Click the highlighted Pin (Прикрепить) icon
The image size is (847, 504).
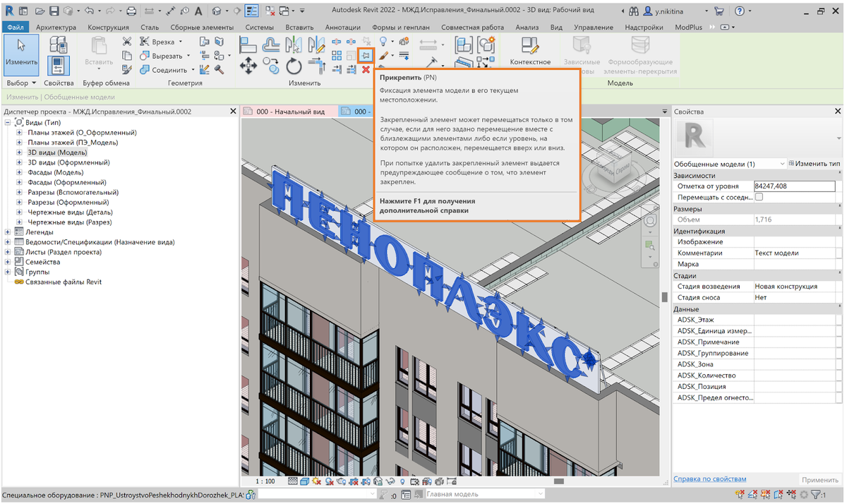click(x=366, y=55)
